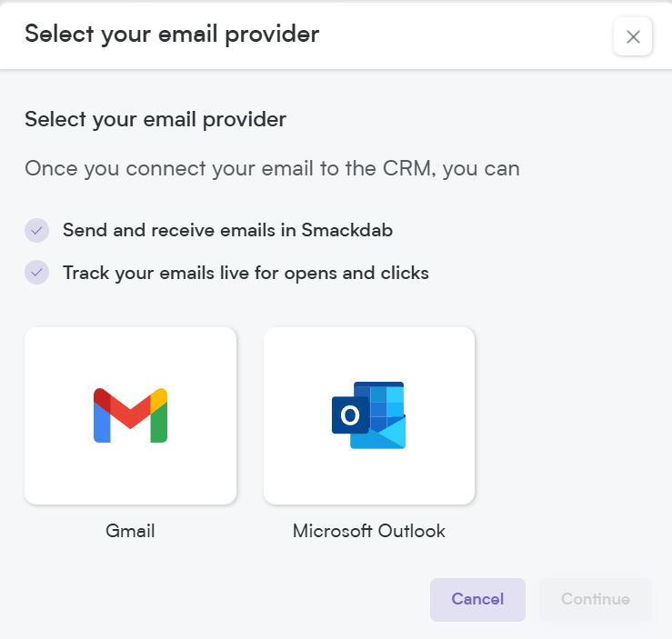Click the Gmail text label

click(130, 531)
